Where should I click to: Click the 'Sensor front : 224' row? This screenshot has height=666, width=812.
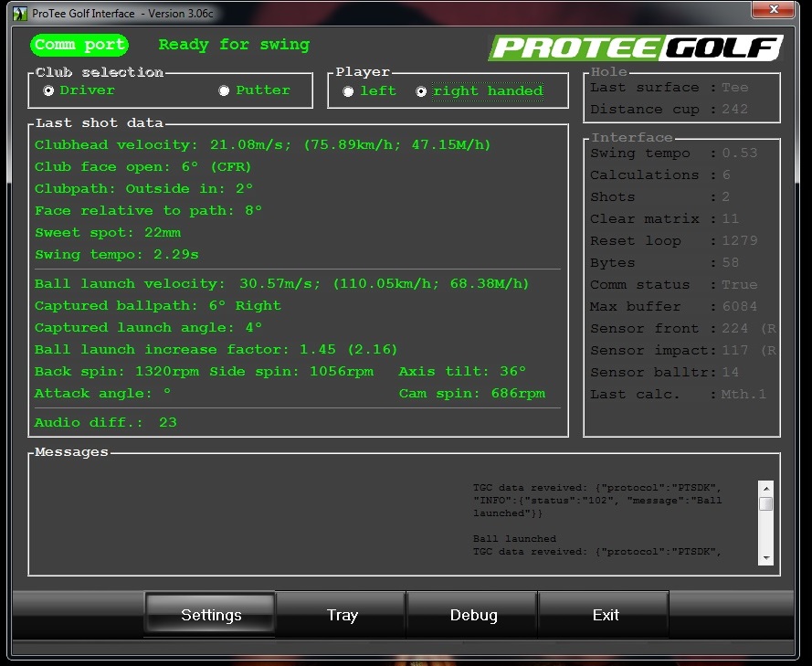(x=683, y=328)
